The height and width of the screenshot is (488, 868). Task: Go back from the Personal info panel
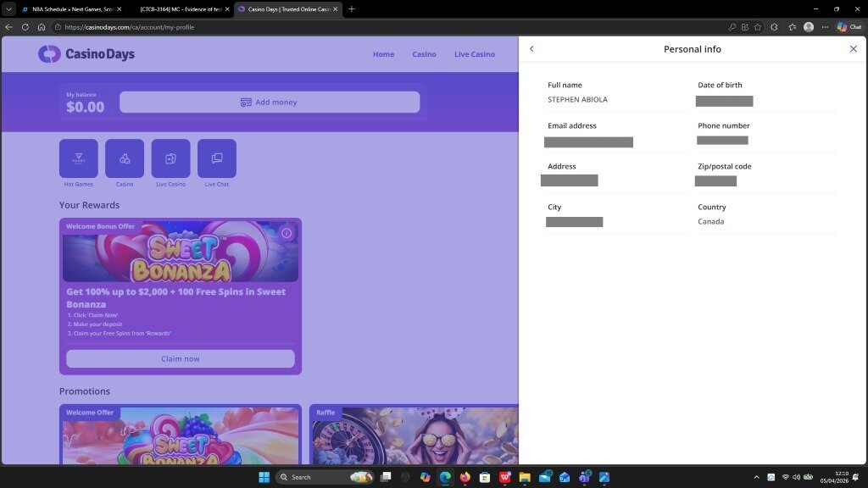(531, 48)
